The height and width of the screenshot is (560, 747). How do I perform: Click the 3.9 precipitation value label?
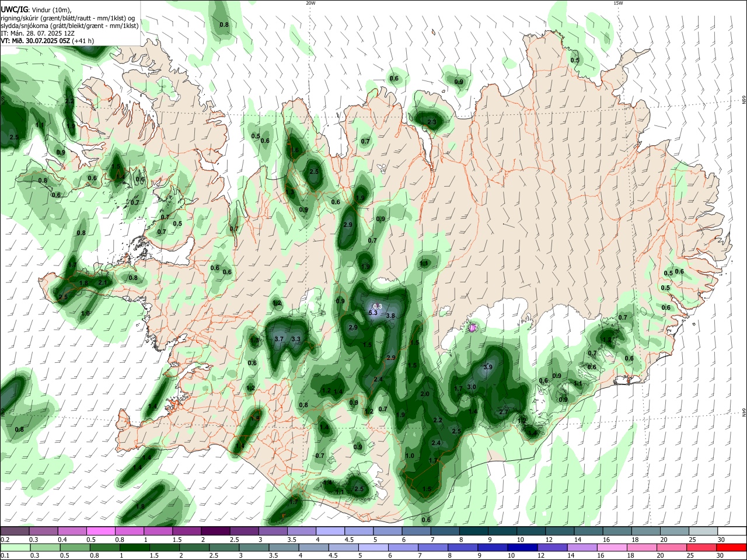point(488,367)
